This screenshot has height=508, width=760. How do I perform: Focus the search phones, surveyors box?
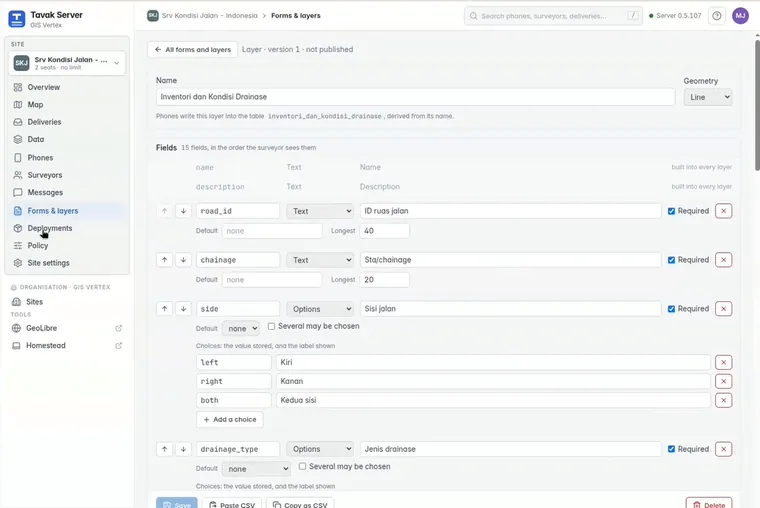click(x=553, y=16)
